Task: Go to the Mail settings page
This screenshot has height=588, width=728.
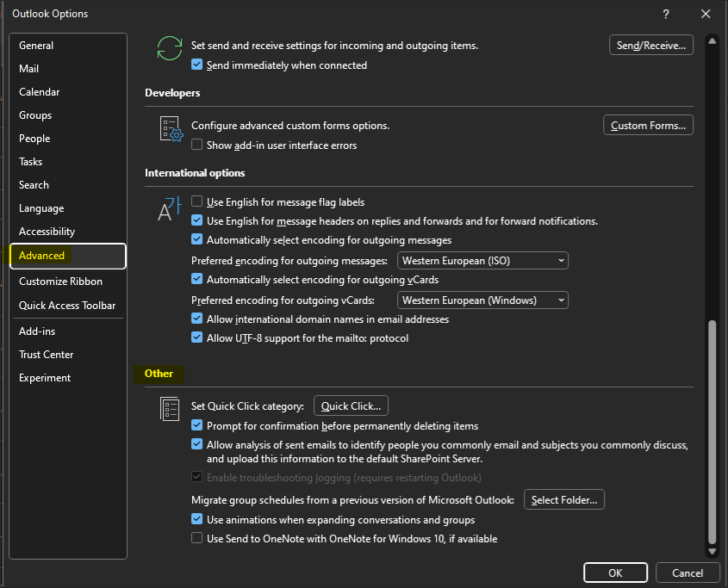Action: click(28, 68)
